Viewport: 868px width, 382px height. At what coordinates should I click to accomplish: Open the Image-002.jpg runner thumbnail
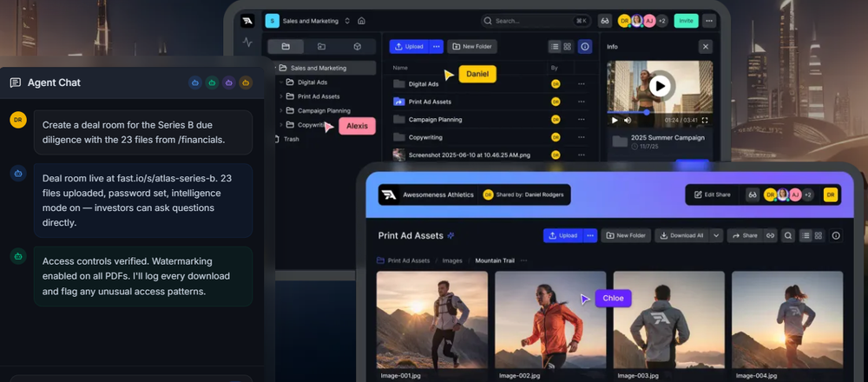(550, 320)
